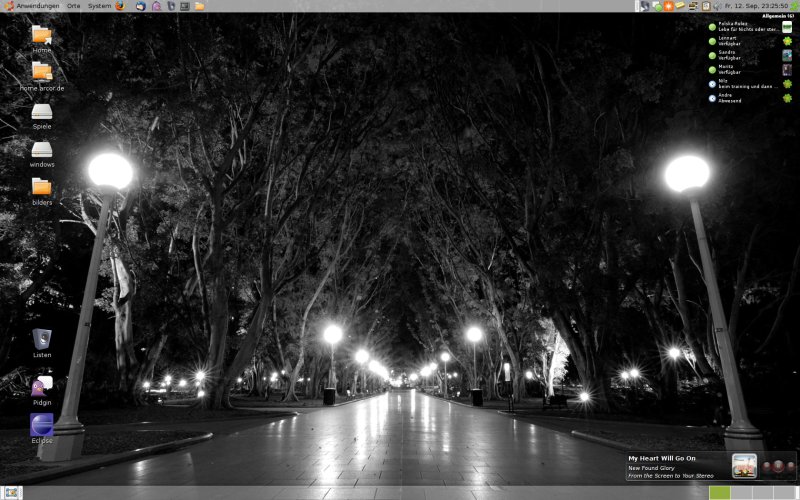Click the album cover thumbnail
This screenshot has height=500, width=800.
coord(744,466)
